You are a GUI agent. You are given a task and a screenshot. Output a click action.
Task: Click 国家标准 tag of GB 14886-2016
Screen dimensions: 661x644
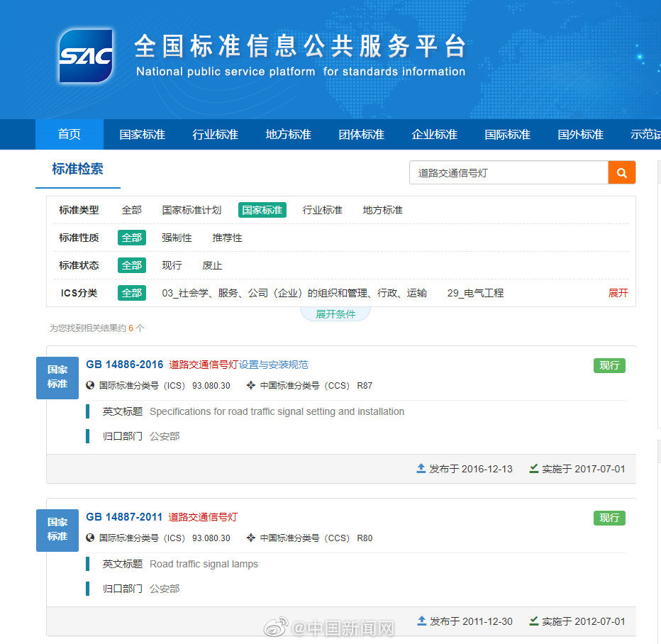click(57, 377)
